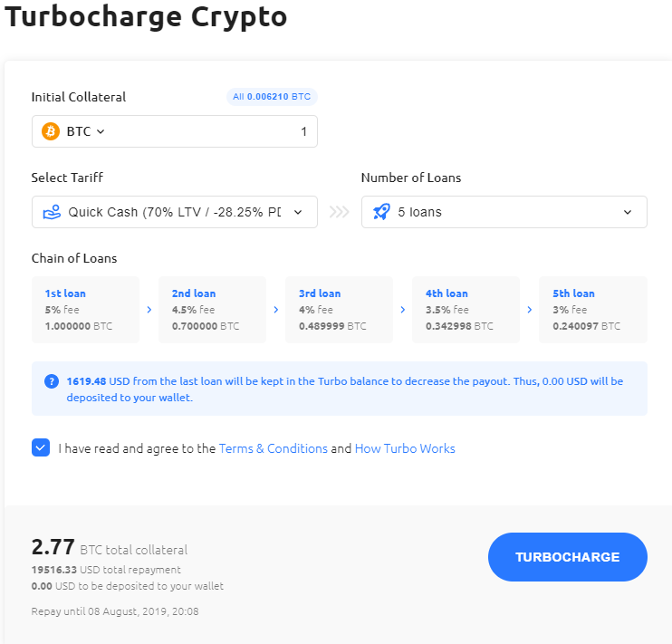The image size is (672, 644).
Task: Open the How Turbo Works link
Action: [405, 448]
